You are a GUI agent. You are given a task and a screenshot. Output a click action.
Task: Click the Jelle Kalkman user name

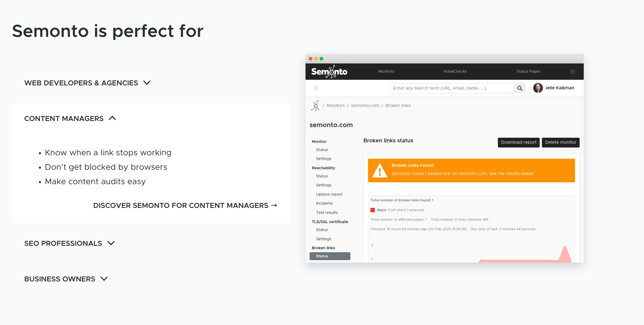click(560, 88)
